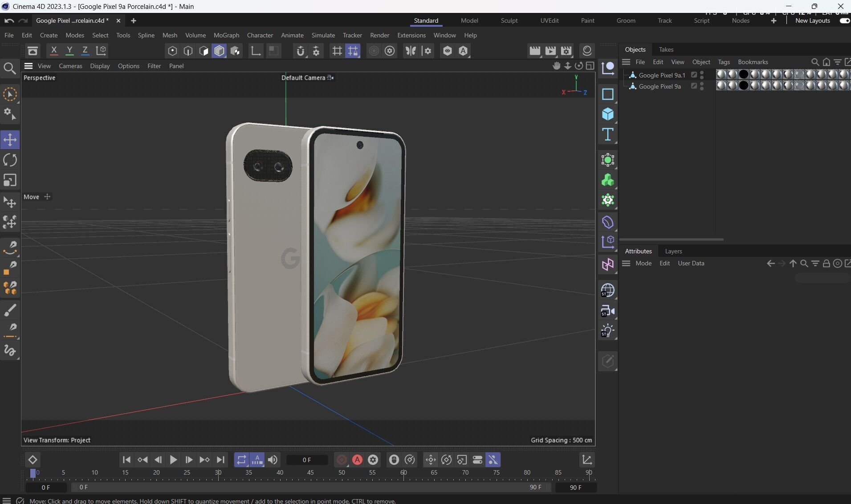Image resolution: width=851 pixels, height=504 pixels.
Task: Select Google Pixel 9a.1 object
Action: click(x=662, y=75)
